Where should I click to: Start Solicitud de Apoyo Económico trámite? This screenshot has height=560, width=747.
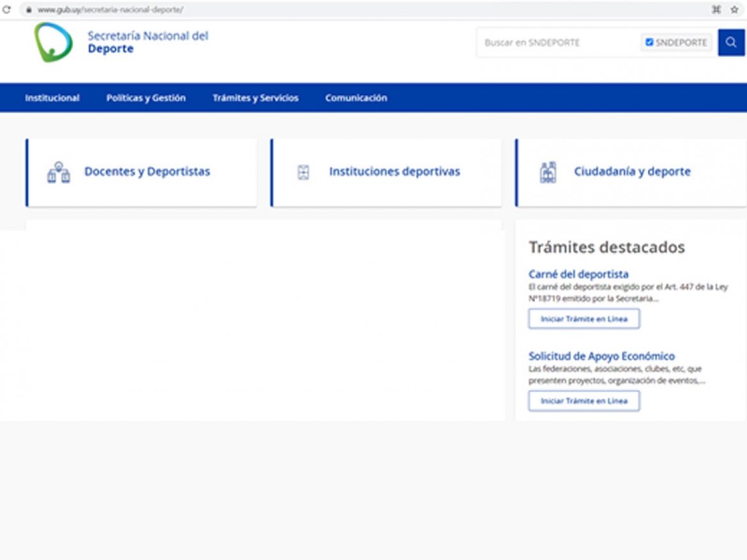click(584, 401)
